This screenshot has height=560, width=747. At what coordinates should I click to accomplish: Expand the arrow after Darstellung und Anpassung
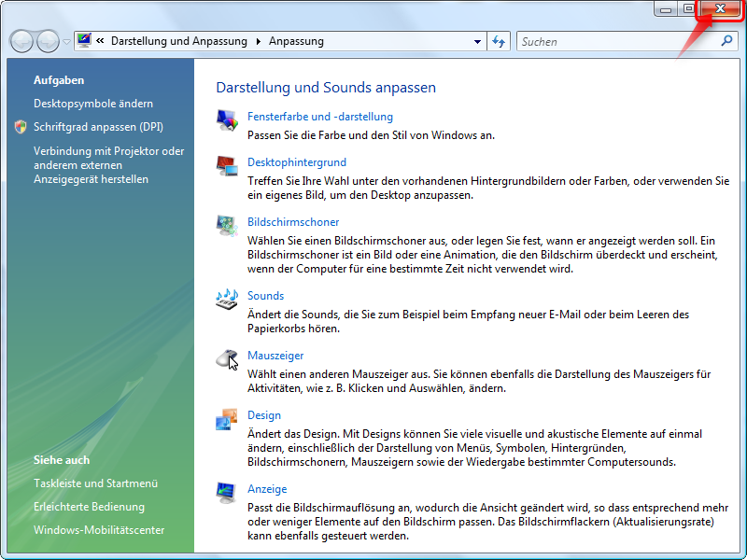[x=256, y=41]
